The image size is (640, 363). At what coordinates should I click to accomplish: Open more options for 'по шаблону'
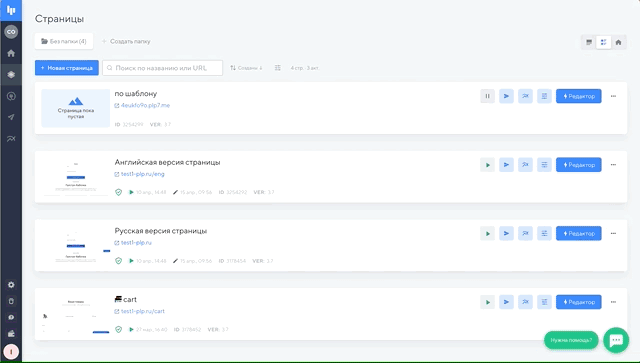coord(613,96)
